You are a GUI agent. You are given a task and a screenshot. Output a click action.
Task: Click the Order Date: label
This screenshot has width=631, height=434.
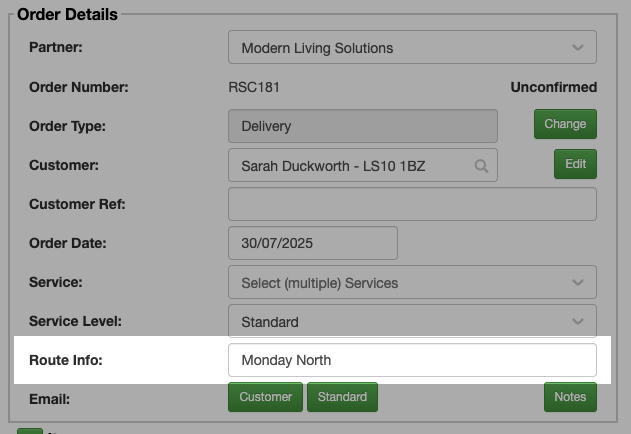[x=68, y=243]
